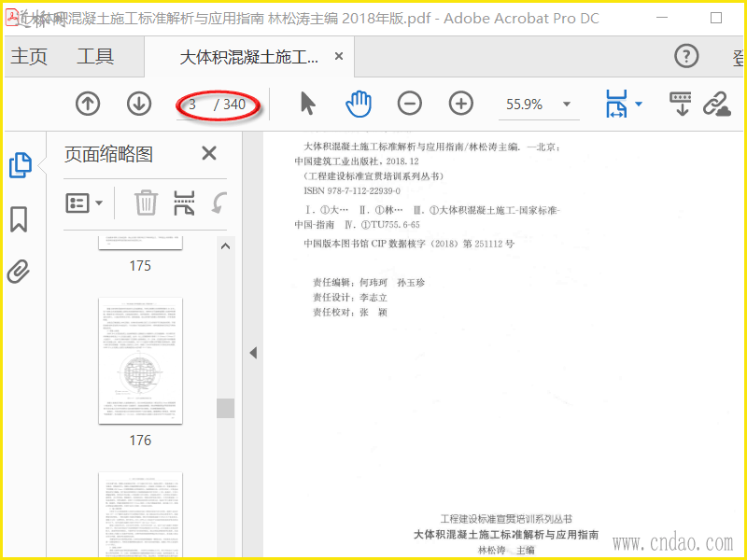Zoom out with the minus button
The width and height of the screenshot is (747, 560).
click(x=410, y=104)
